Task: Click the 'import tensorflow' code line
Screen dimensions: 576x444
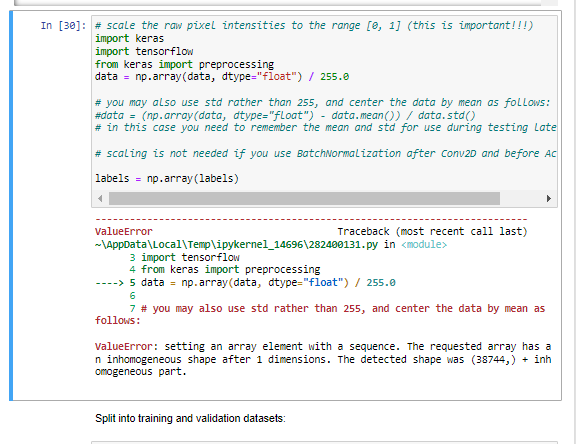Action: pyautogui.click(x=144, y=51)
